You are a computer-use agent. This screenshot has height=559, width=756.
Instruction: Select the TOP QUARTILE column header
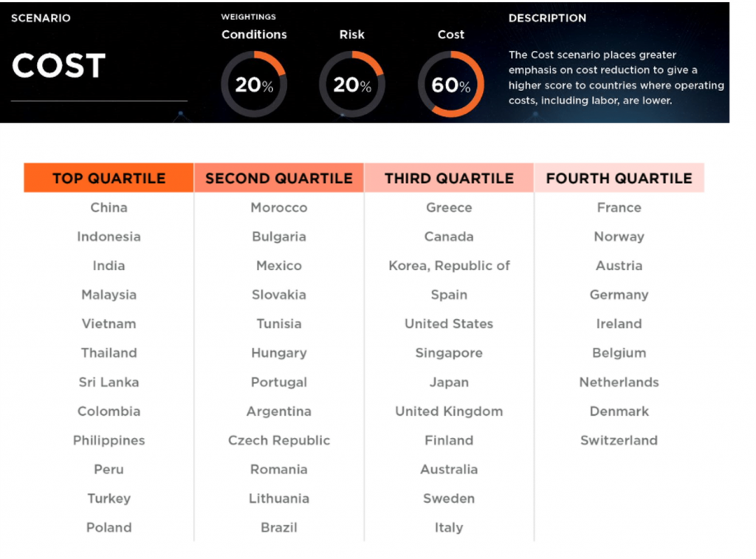(109, 178)
